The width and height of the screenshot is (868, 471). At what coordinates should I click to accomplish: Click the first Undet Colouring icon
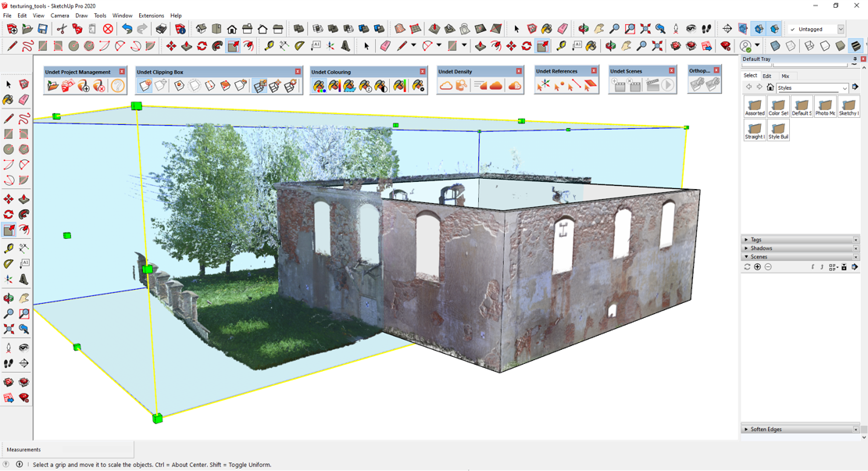coord(320,84)
